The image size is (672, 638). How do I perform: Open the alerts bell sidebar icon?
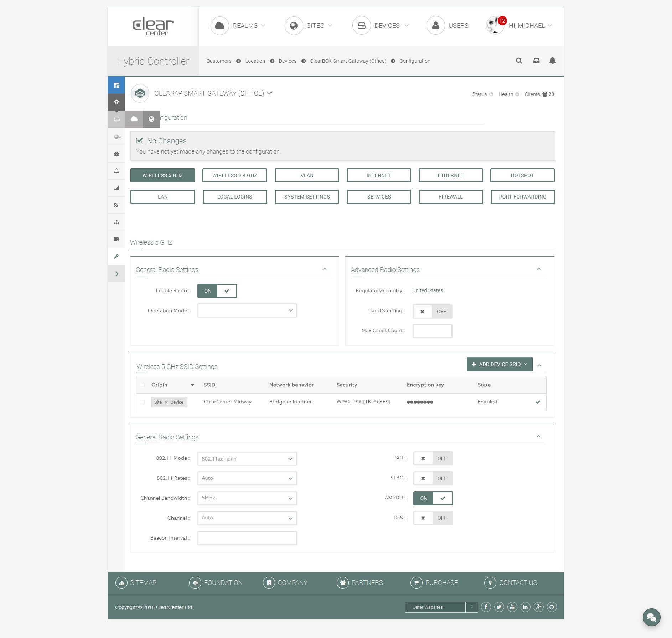[117, 171]
